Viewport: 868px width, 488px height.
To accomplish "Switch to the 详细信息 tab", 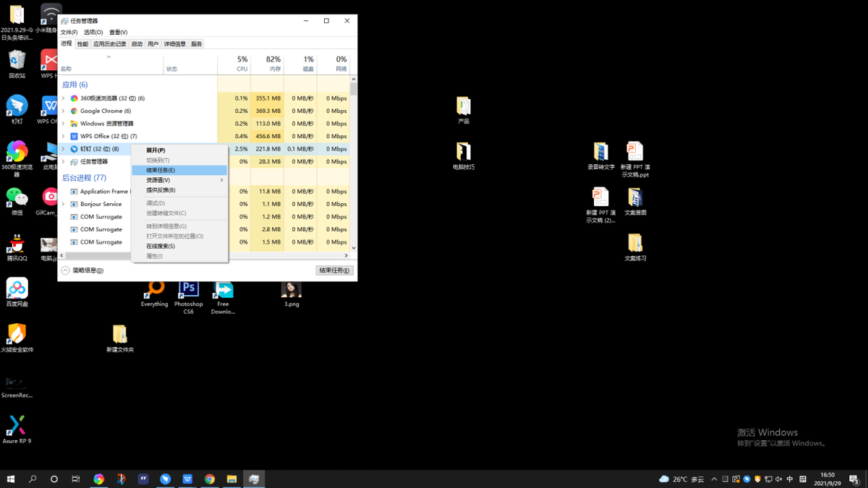I will (x=174, y=44).
